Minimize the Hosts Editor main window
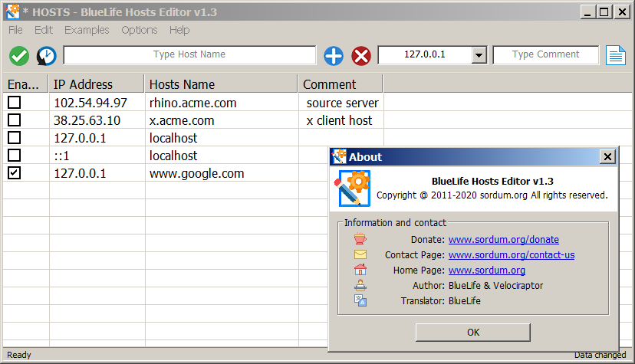 [588, 11]
